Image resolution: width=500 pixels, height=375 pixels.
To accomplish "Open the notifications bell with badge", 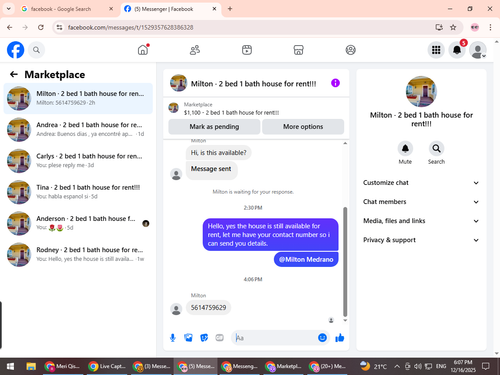I will (457, 50).
